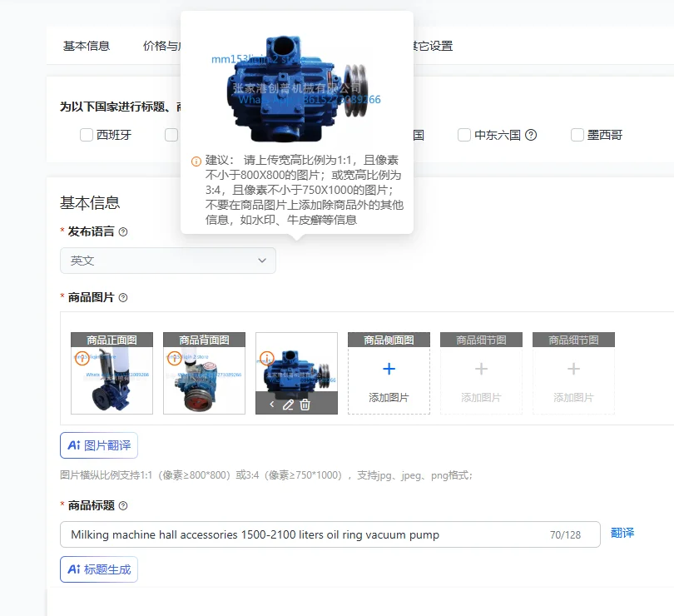Click warning icon on third blue pump image

(267, 358)
